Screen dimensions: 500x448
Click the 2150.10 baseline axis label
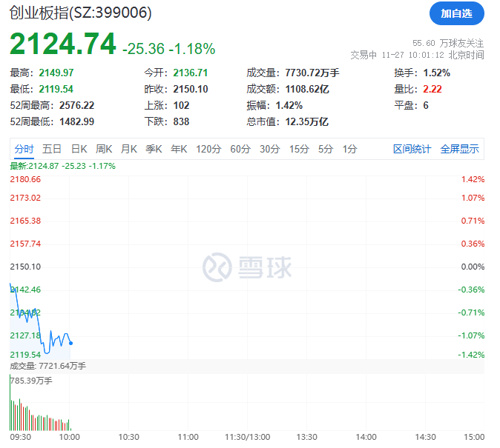coord(25,267)
